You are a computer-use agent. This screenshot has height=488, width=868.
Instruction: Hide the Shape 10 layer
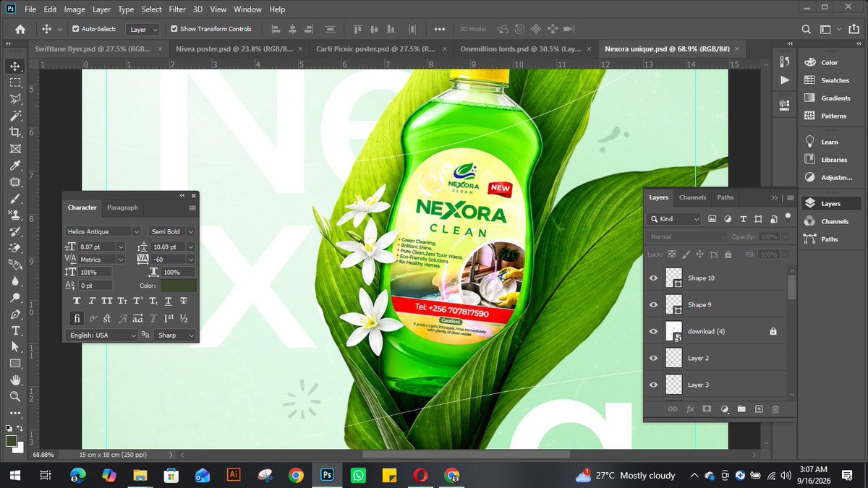point(654,278)
